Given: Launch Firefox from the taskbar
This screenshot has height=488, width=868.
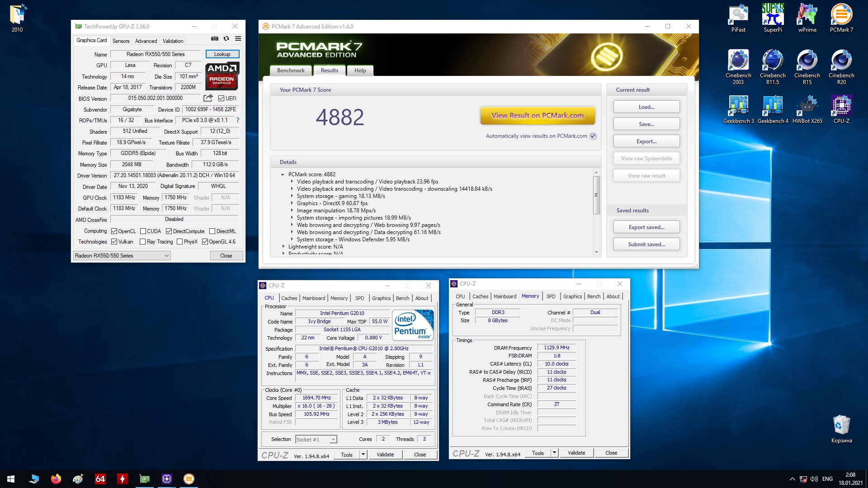Looking at the screenshot, I should (x=56, y=479).
